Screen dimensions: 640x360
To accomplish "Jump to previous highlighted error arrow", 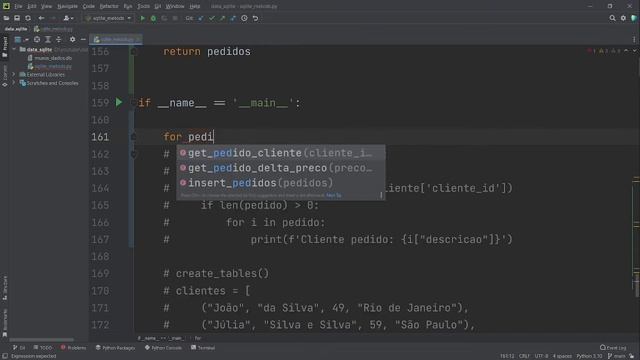I will coord(626,51).
